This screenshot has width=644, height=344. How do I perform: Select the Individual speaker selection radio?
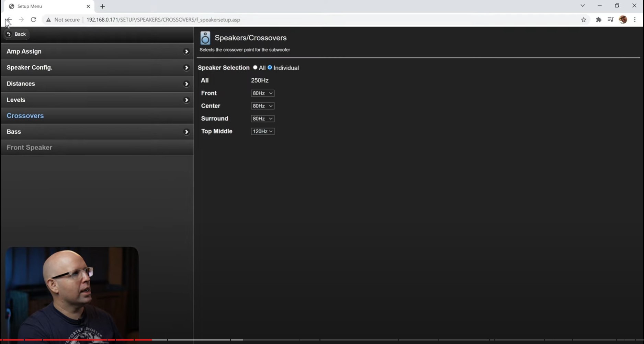[270, 67]
